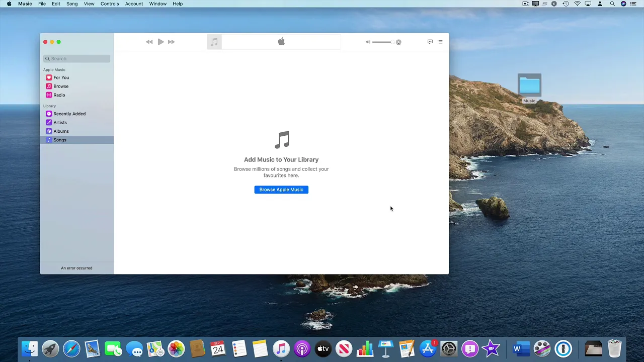Click the Radio broadcast icon

[49, 95]
